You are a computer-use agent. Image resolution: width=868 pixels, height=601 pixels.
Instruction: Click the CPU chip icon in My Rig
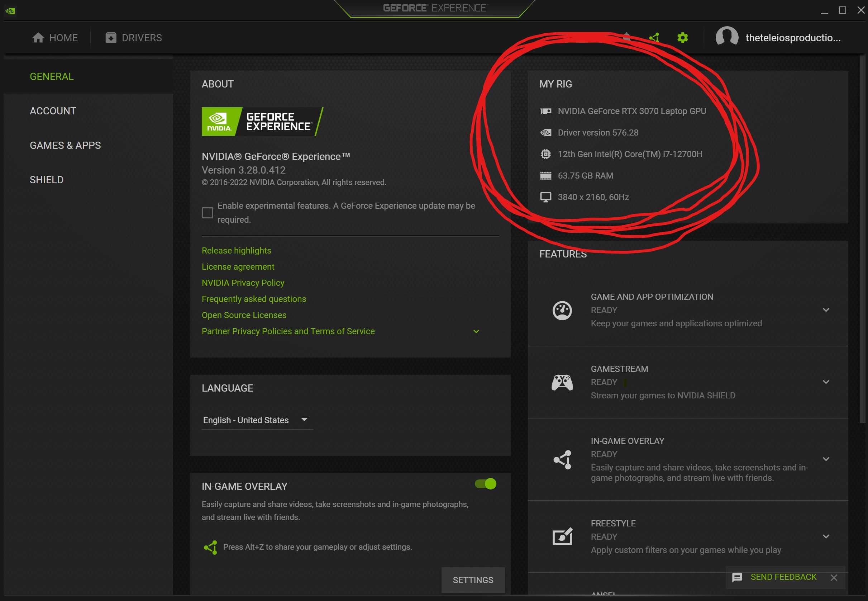pyautogui.click(x=545, y=154)
